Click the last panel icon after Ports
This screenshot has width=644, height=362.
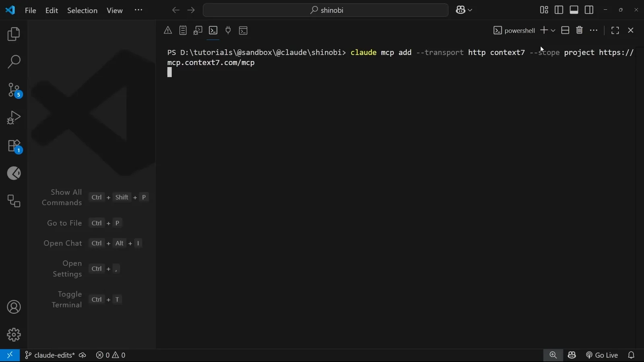click(243, 31)
